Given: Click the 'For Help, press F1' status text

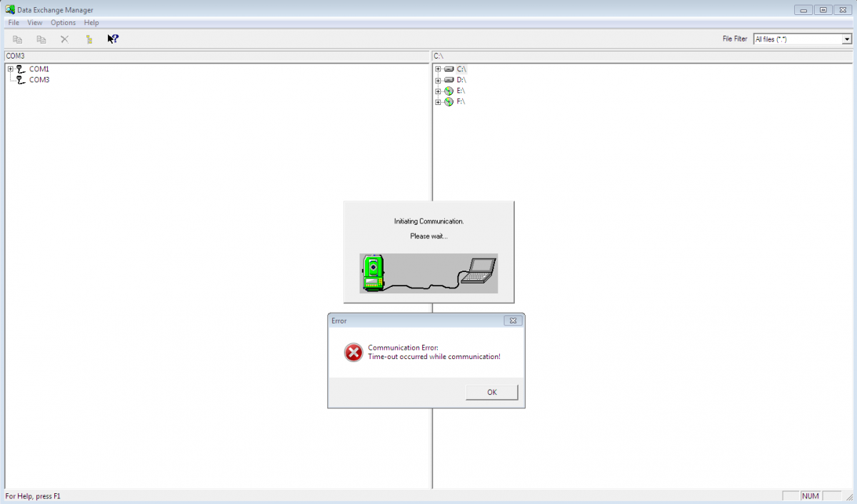Looking at the screenshot, I should coord(33,495).
